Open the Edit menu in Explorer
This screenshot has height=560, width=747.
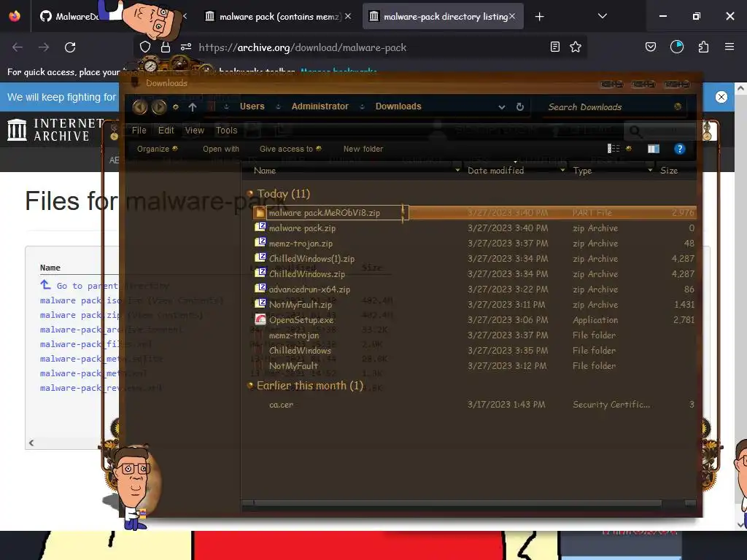[x=166, y=130]
